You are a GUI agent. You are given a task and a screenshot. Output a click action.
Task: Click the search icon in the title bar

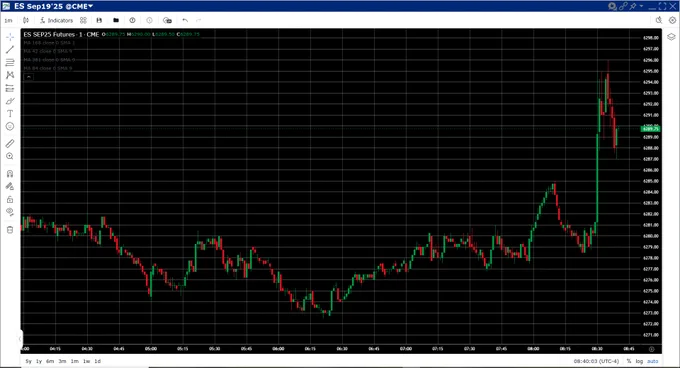pyautogui.click(x=612, y=7)
